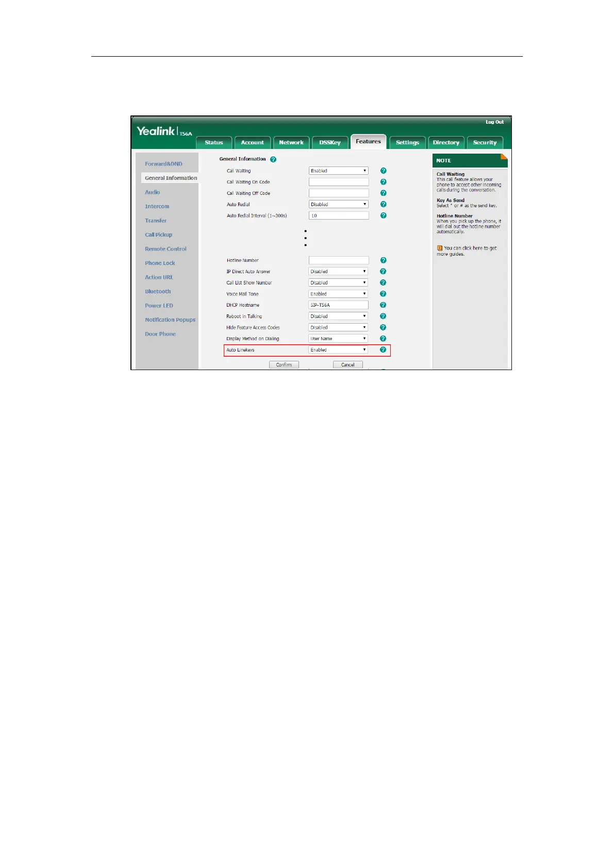Click help icon beside General Information heading
The image size is (614, 868).
(x=273, y=159)
